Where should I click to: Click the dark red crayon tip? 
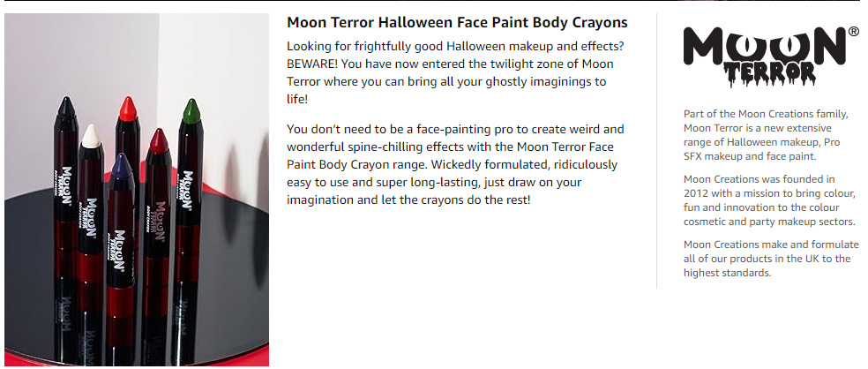coord(159,140)
